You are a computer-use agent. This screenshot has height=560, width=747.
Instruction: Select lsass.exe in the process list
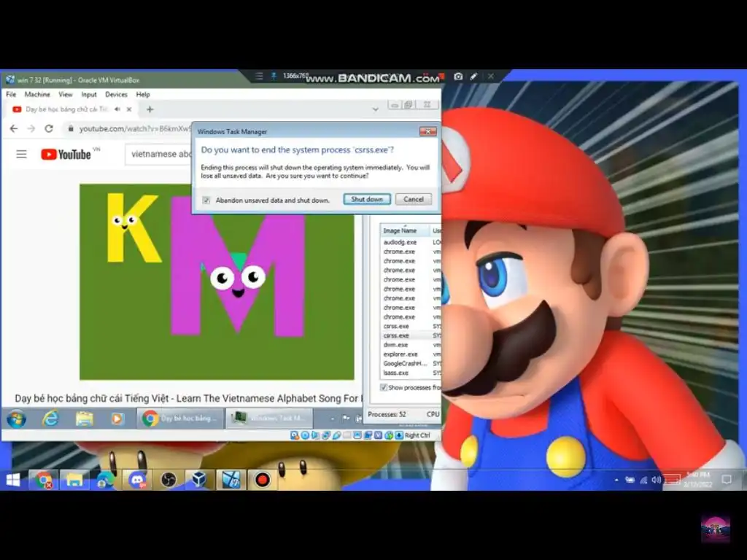click(x=396, y=373)
